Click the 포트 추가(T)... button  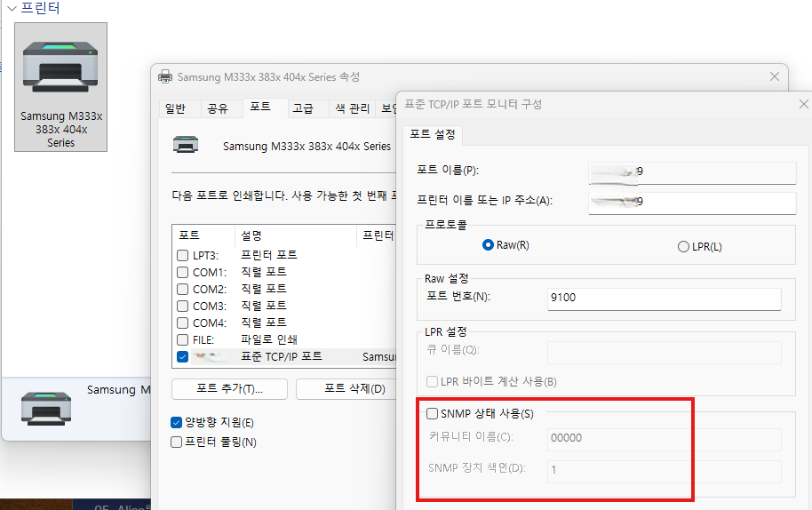(x=229, y=389)
